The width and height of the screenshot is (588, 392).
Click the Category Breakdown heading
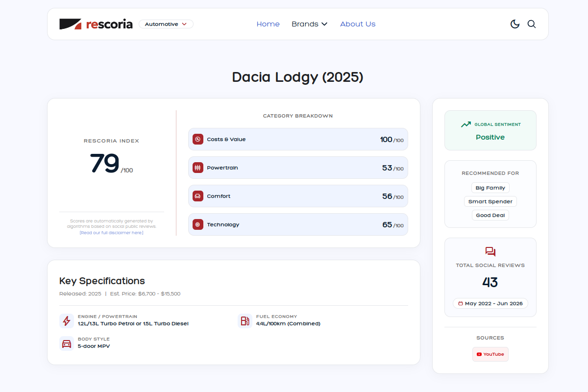[x=298, y=116]
